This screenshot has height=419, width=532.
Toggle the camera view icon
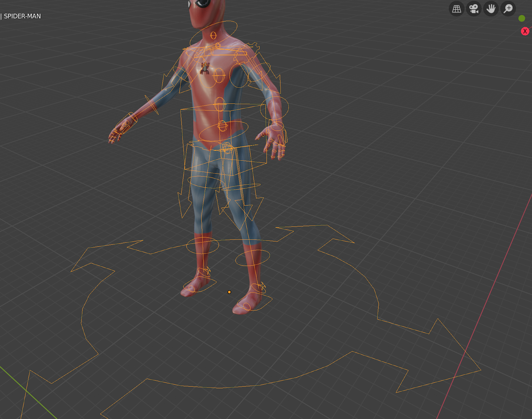(474, 9)
